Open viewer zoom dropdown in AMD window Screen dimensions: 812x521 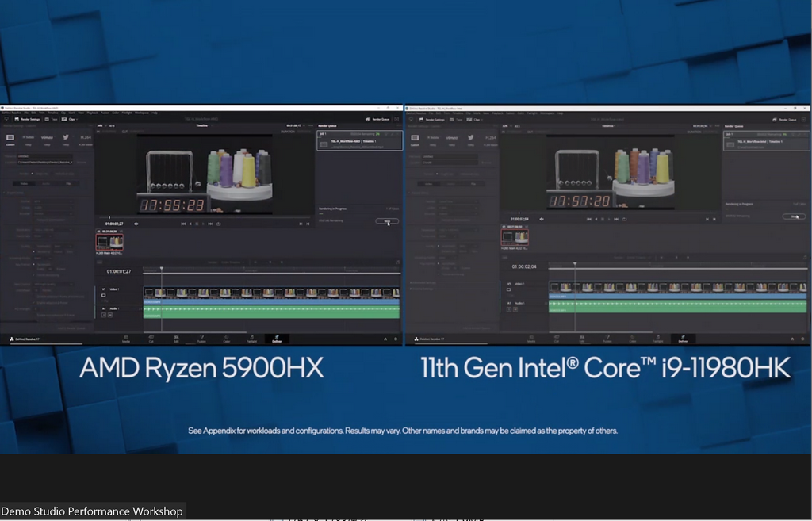click(x=102, y=126)
